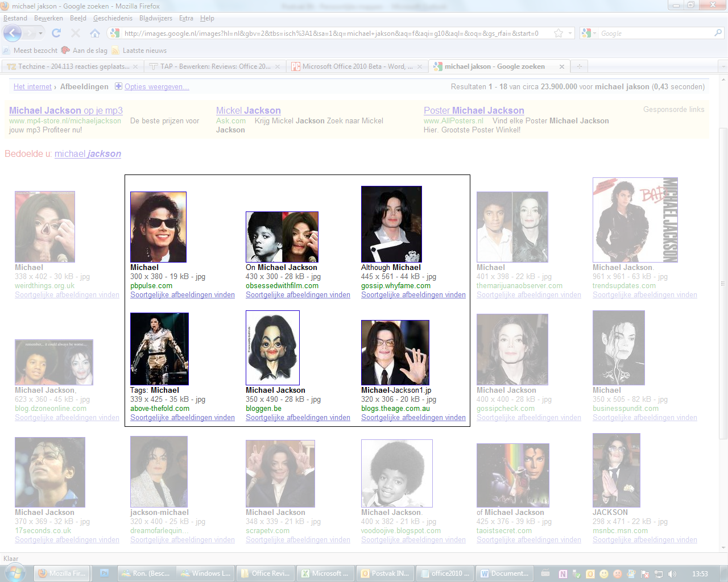The image size is (728, 582).
Task: Click the michael jackson spelling suggestion
Action: [88, 154]
